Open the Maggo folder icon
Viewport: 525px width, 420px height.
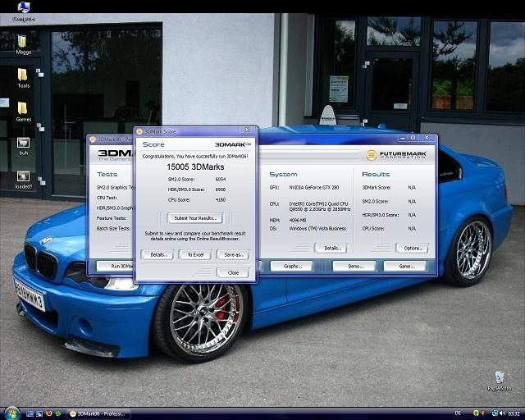(x=23, y=44)
